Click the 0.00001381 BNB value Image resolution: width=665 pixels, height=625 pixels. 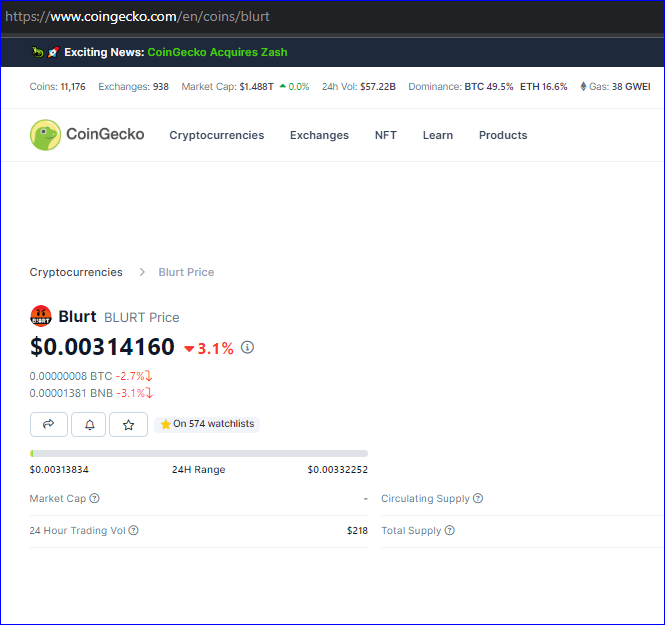(71, 393)
